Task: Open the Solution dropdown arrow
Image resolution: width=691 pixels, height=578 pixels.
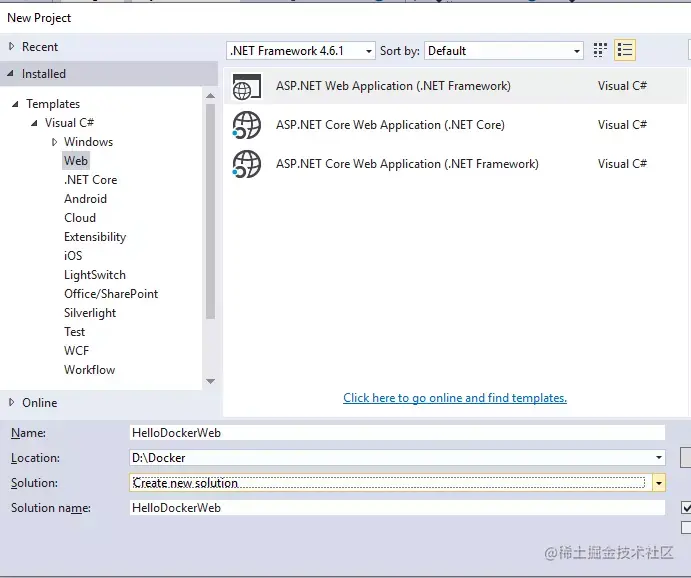Action: (x=659, y=483)
